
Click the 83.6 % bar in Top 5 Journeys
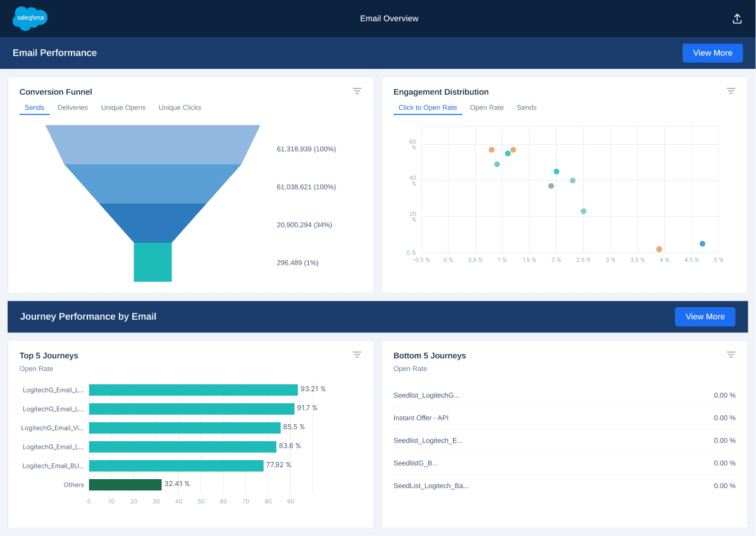click(x=183, y=447)
